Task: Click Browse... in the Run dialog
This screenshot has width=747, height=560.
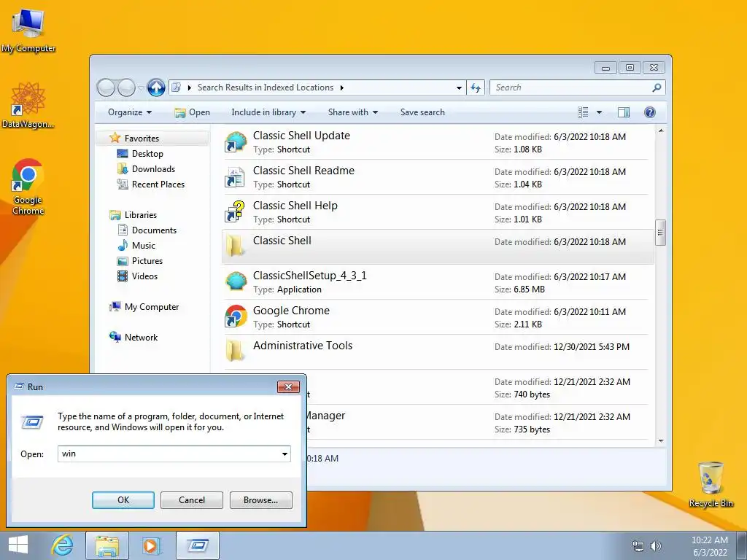Action: tap(260, 500)
